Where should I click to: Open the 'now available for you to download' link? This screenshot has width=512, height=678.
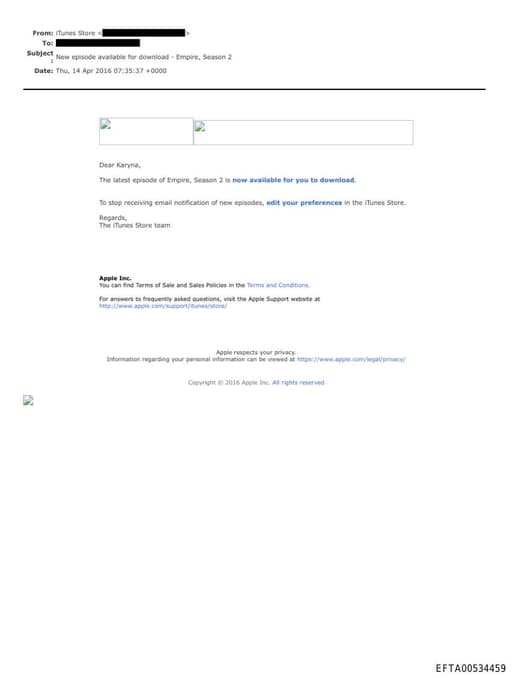[x=294, y=180]
